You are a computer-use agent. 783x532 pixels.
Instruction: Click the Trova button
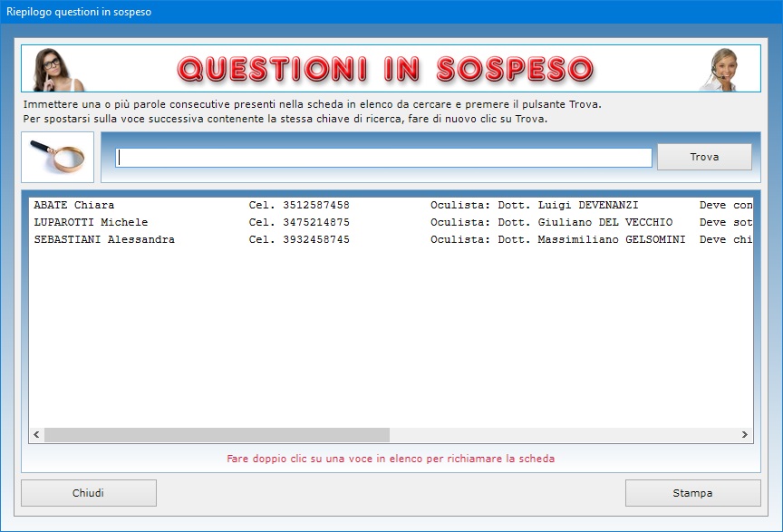pos(704,157)
